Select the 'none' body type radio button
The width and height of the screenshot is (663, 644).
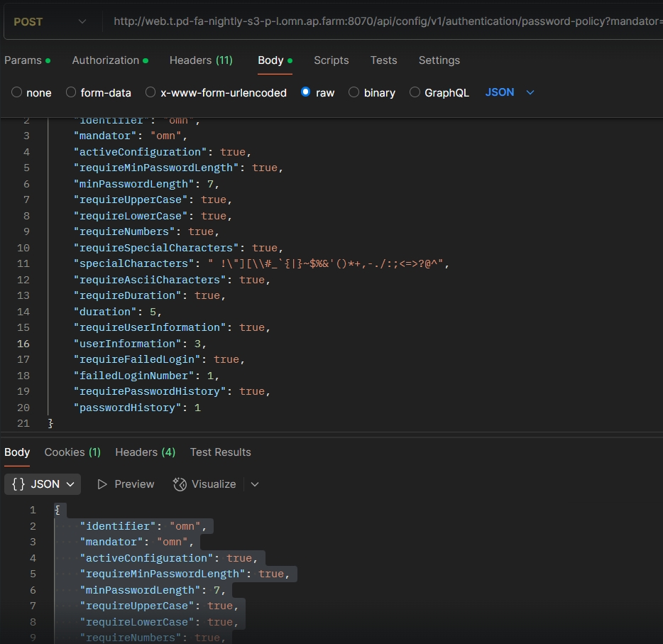[16, 92]
